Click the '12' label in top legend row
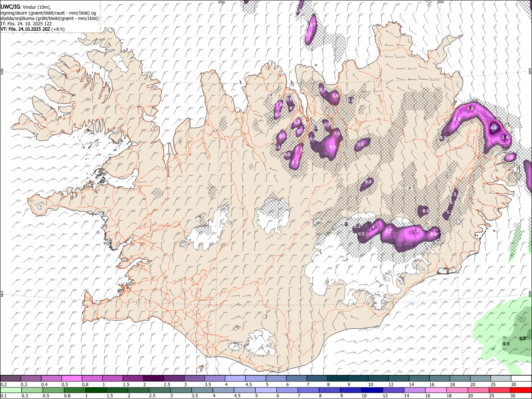Image resolution: width=532 pixels, height=399 pixels. point(390,384)
